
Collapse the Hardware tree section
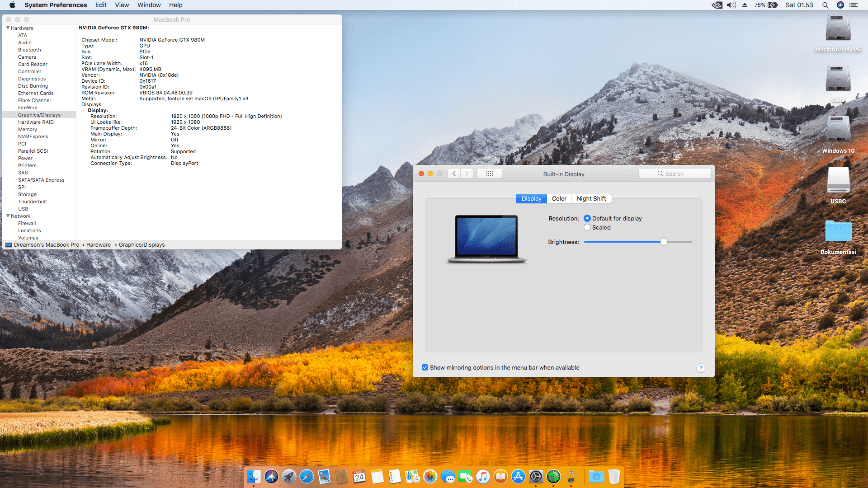coord(8,28)
